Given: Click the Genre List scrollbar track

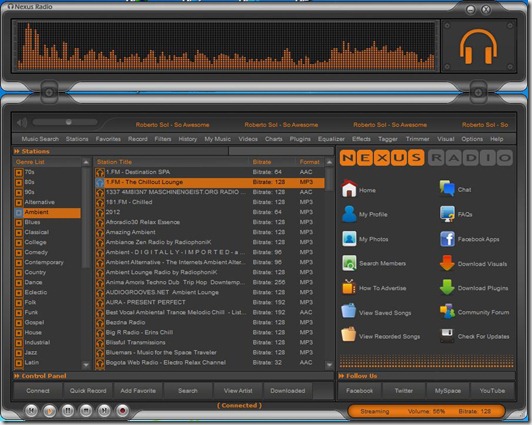Looking at the screenshot, I should [x=86, y=265].
